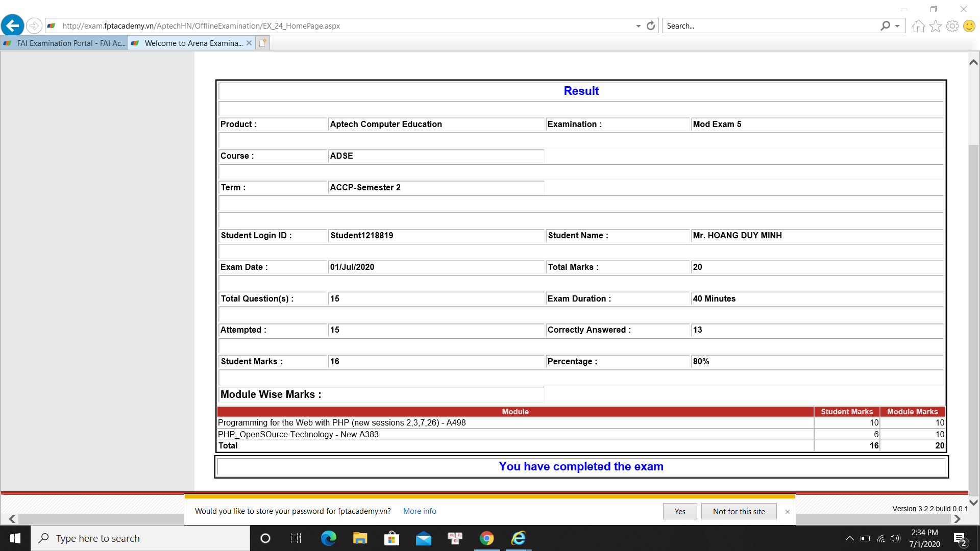Click vertical scrollbar down arrow
This screenshot has height=551, width=980.
973,502
